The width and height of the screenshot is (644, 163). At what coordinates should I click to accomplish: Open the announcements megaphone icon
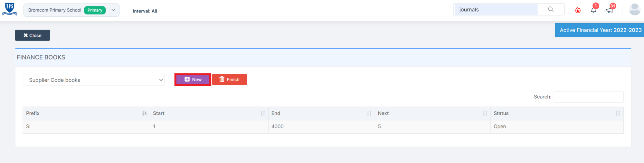coord(609,10)
